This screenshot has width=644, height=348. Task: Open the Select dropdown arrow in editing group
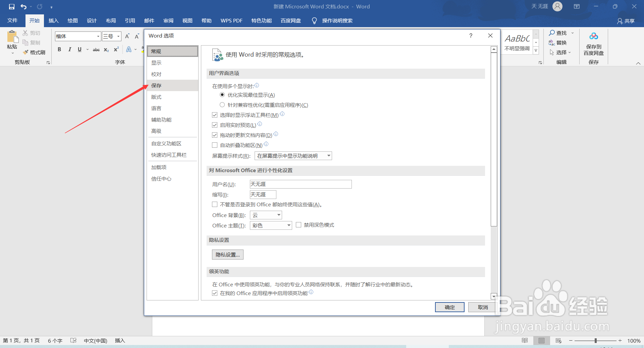click(570, 53)
